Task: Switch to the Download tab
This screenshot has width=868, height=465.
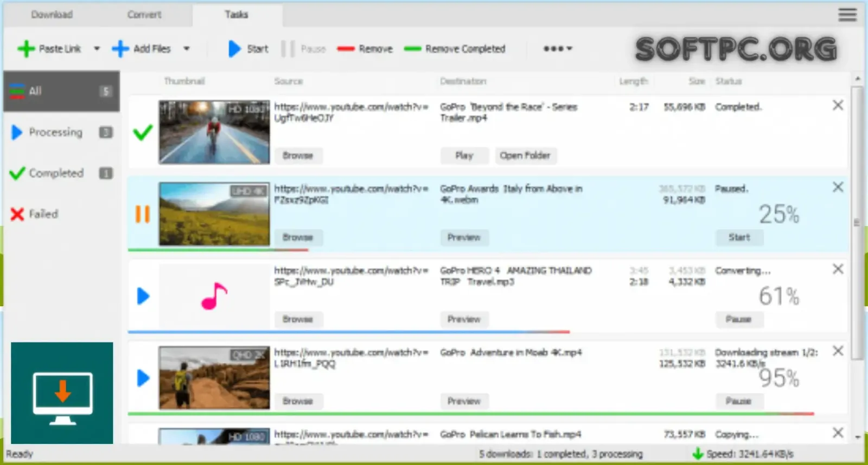Action: coord(52,15)
